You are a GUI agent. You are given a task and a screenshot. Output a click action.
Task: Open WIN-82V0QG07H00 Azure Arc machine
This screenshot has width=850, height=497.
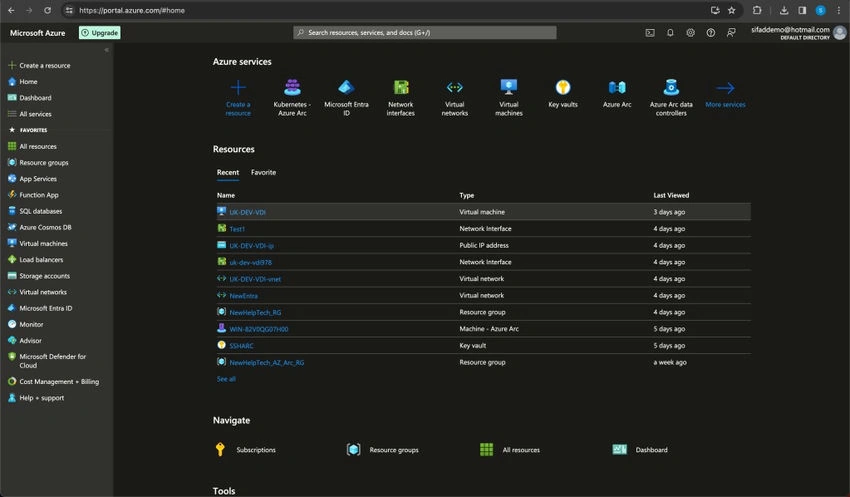click(x=259, y=329)
